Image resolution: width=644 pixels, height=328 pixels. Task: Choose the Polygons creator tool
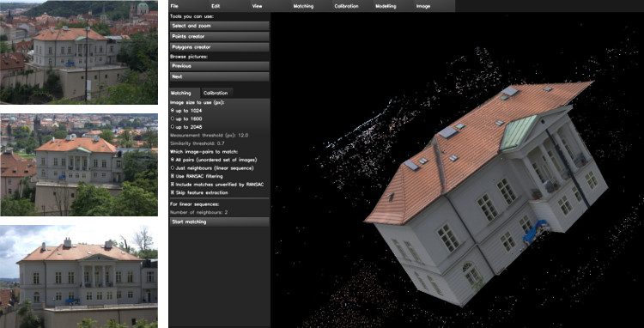coord(219,47)
